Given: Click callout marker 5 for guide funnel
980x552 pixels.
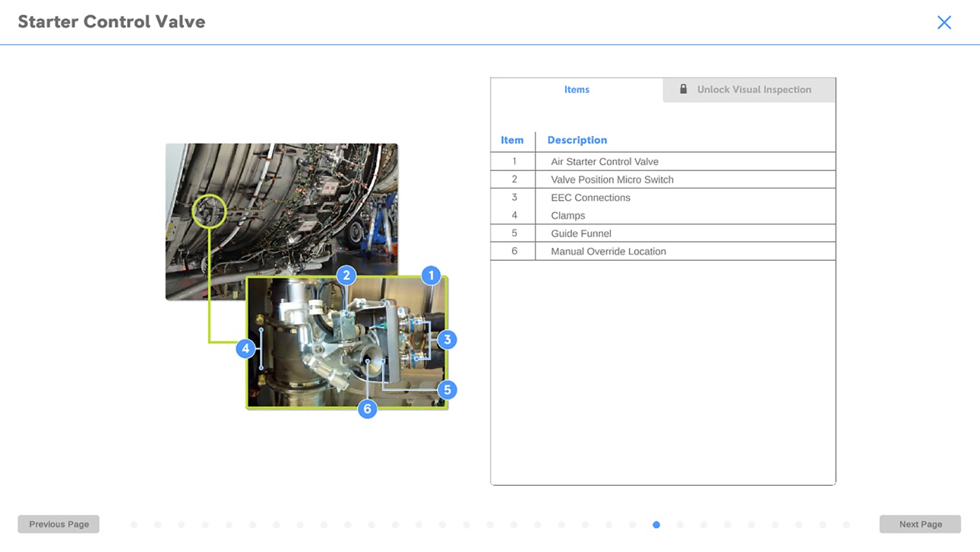Looking at the screenshot, I should tap(447, 390).
